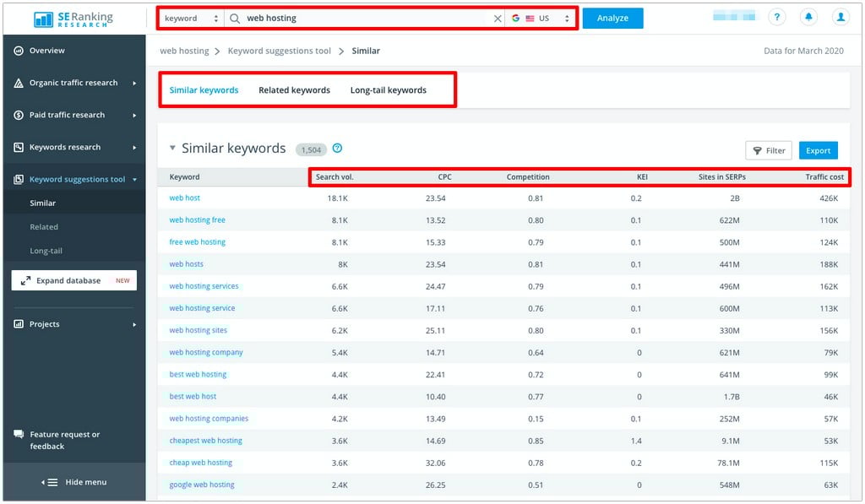This screenshot has width=865, height=504.
Task: Open Paid traffic research via its dollar icon
Action: pos(18,115)
